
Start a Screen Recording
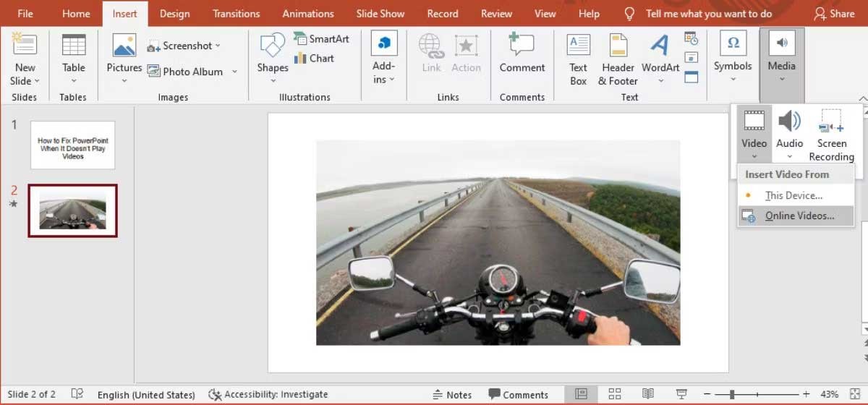point(831,135)
